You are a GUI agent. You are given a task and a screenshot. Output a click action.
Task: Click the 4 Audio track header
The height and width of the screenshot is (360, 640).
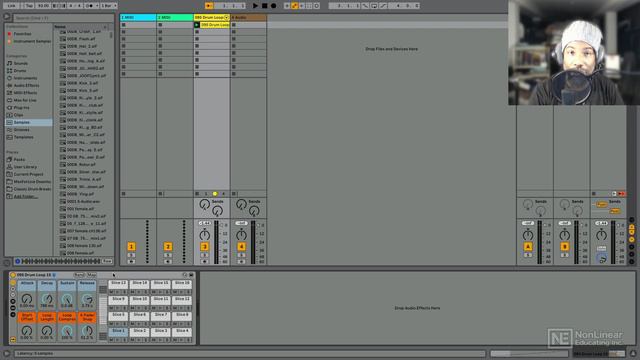[248, 18]
